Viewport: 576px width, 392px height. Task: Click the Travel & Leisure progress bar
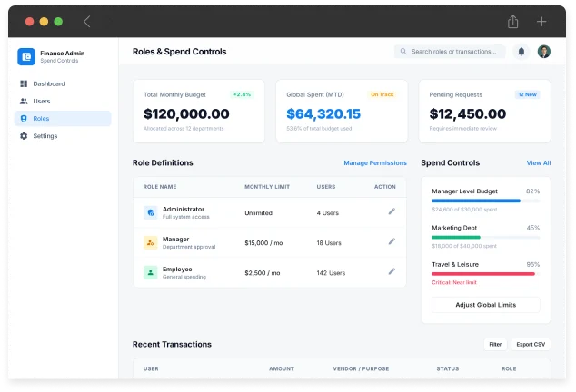486,274
